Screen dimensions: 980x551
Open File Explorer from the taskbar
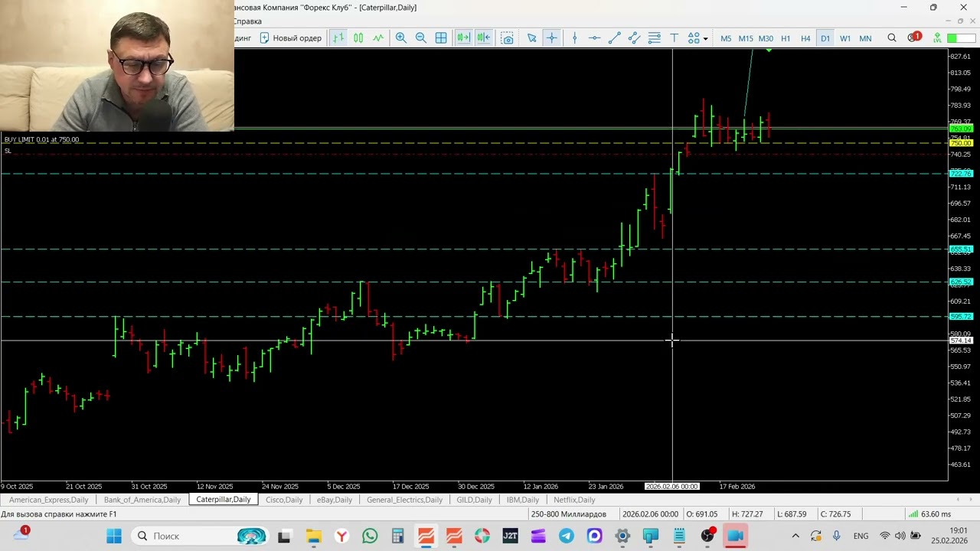pos(313,536)
